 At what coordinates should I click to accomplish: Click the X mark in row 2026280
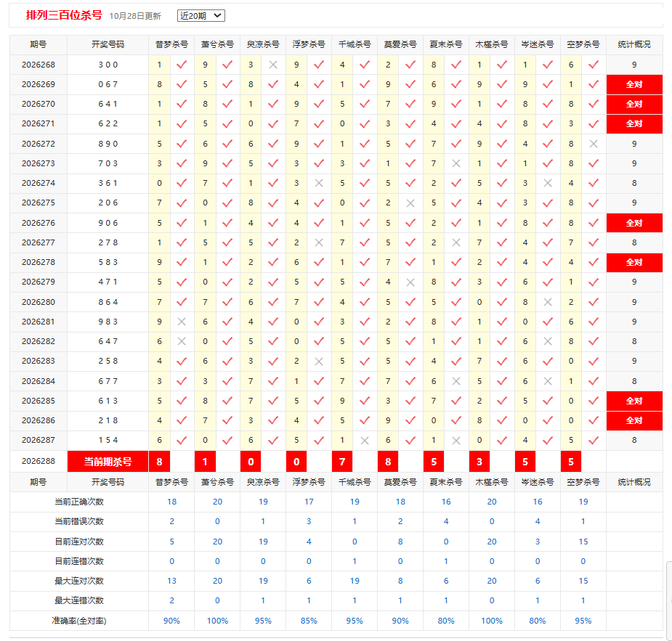[548, 302]
